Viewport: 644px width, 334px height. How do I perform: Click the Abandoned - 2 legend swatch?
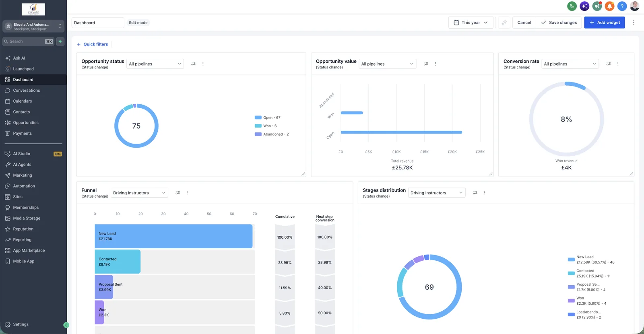click(x=258, y=134)
